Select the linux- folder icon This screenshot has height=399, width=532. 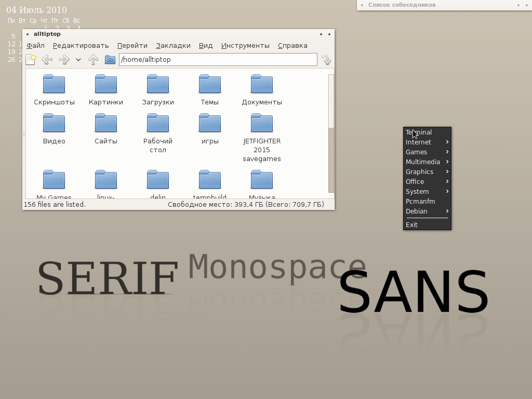(106, 179)
